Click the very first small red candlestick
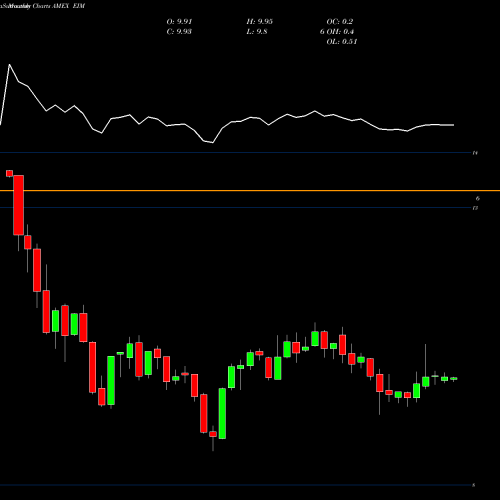The image size is (500, 500). coord(9,173)
